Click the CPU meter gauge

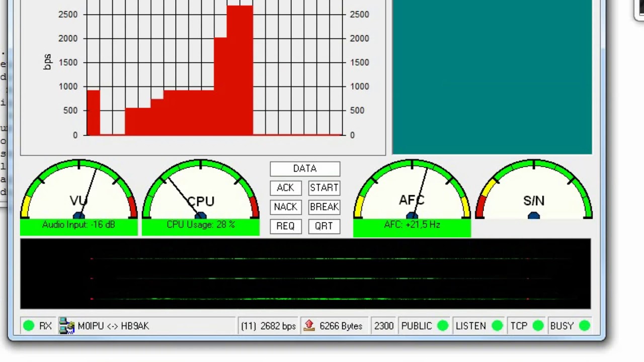201,190
